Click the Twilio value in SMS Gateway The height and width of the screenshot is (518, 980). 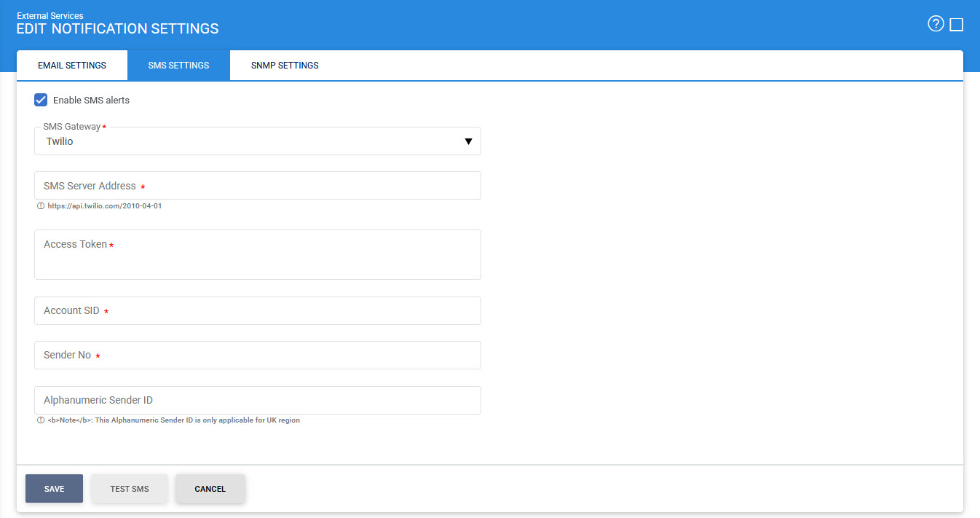(x=60, y=141)
